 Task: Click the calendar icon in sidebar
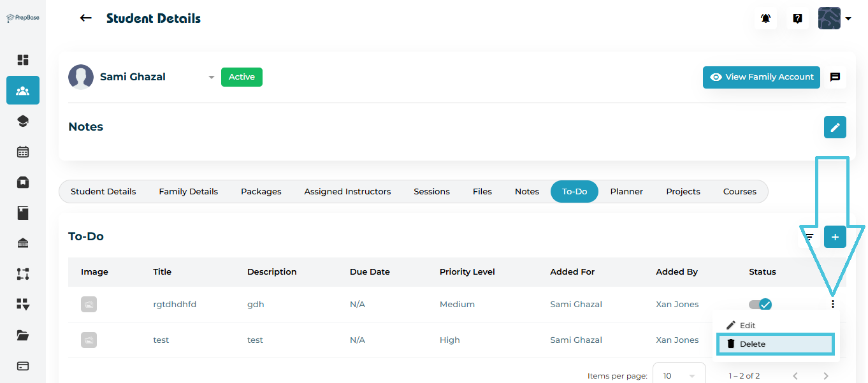(x=23, y=152)
